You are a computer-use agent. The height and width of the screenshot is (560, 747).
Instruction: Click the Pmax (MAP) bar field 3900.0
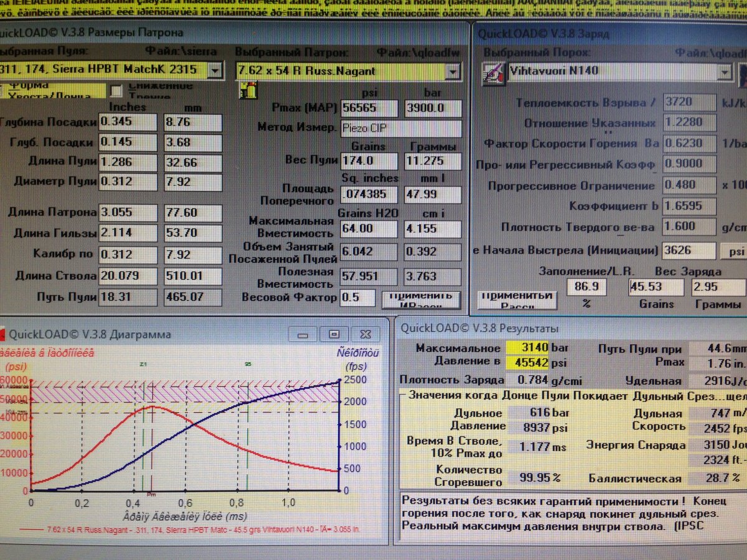click(433, 108)
